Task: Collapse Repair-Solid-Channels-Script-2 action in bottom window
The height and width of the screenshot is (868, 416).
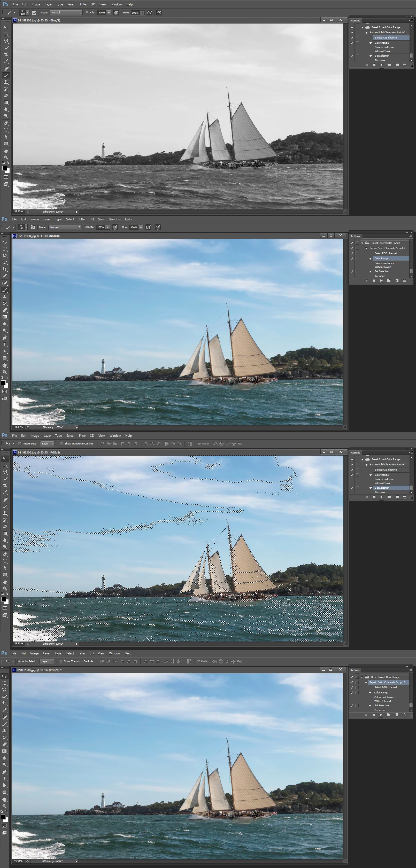Action: (x=366, y=682)
